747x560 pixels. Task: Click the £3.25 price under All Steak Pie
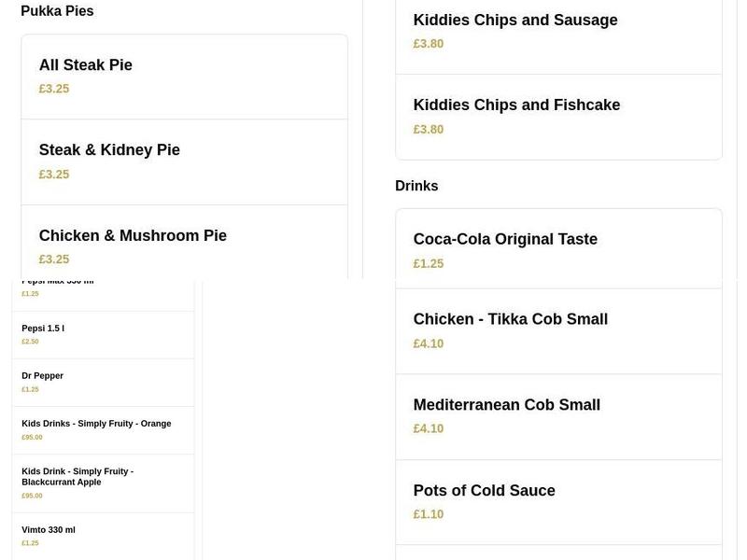(x=53, y=88)
